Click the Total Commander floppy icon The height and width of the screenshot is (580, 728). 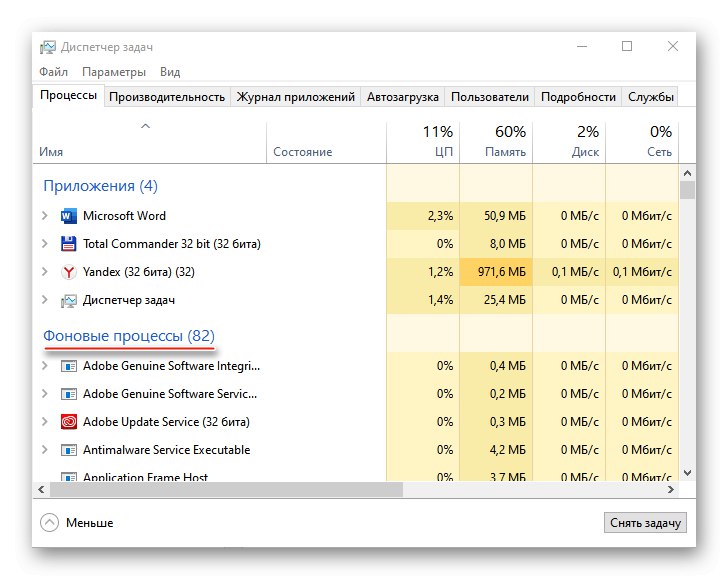[x=69, y=244]
